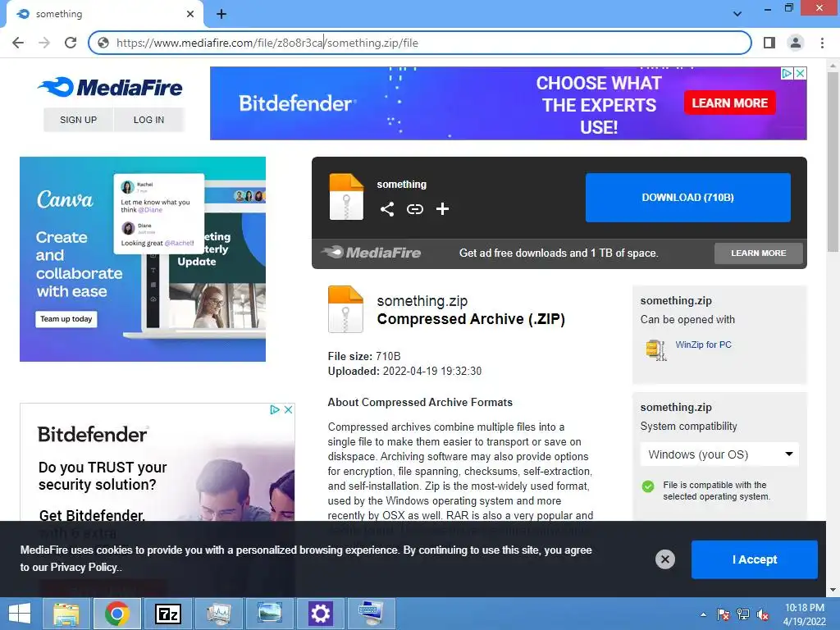Copy link using the chain icon
The image size is (840, 630).
coord(414,209)
